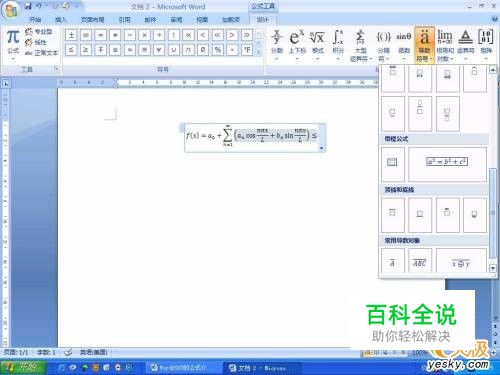Switch to the Design (设计) tab
Viewport: 500px width, 375px height.
click(x=262, y=20)
